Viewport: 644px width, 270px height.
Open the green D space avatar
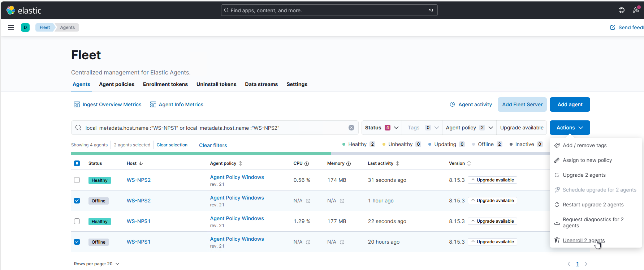pos(25,27)
